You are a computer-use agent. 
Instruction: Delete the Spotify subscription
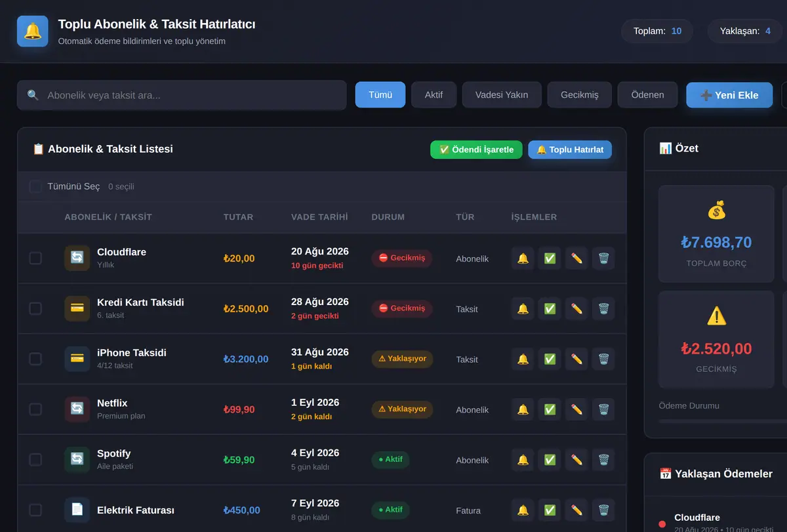coord(603,460)
